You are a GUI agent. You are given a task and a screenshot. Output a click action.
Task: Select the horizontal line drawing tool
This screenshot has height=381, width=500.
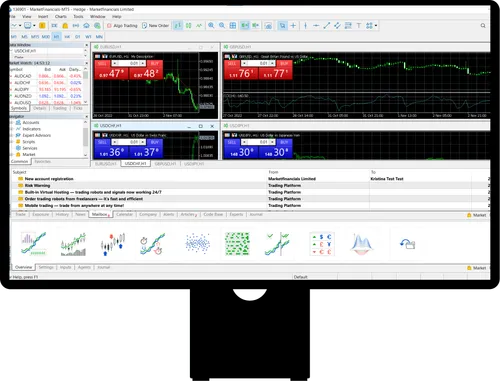point(316,26)
